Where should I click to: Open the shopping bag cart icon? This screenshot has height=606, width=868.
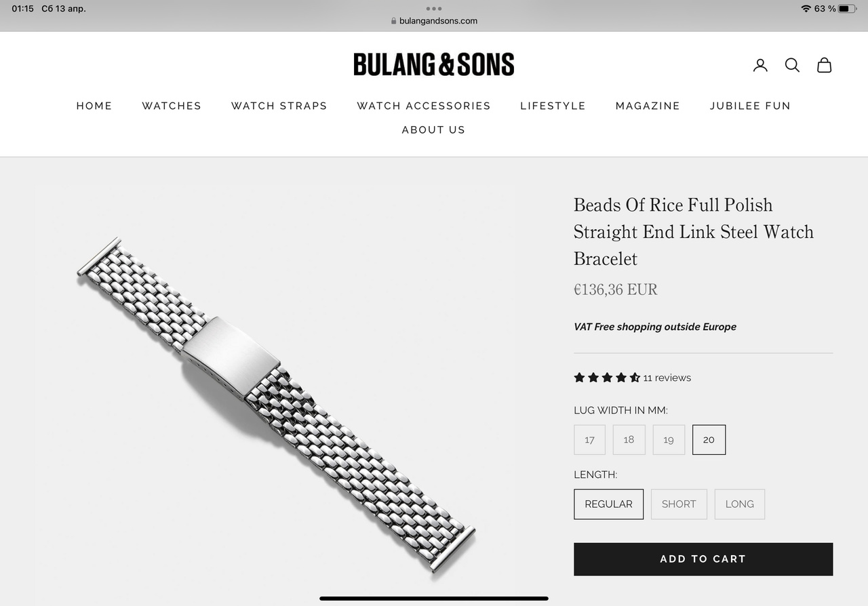pos(824,65)
